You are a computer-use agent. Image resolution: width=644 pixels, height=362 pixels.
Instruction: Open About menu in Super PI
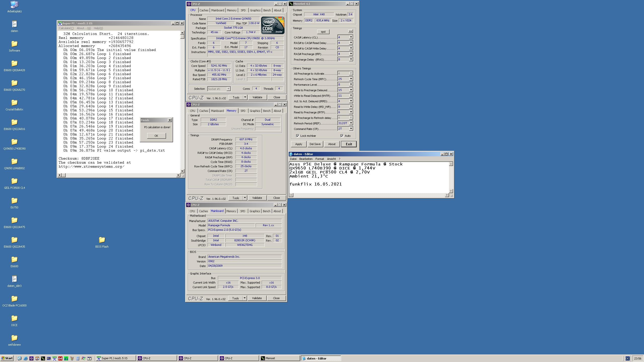[x=84, y=28]
